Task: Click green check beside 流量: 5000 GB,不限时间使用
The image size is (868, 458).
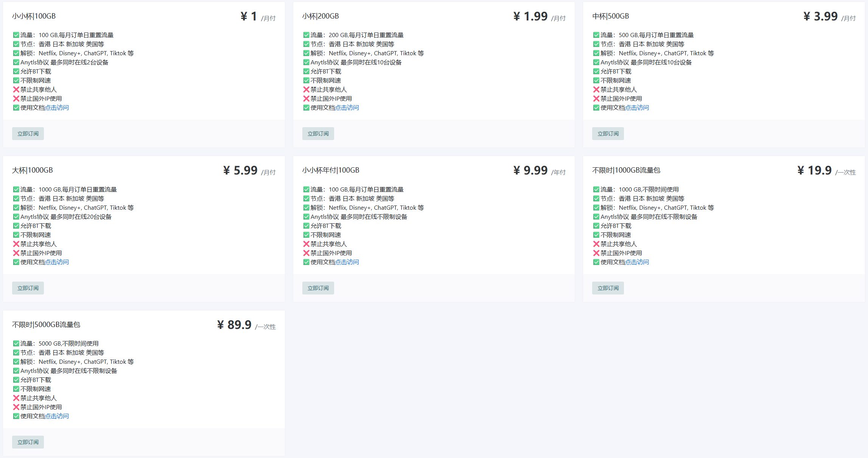Action: (x=16, y=344)
